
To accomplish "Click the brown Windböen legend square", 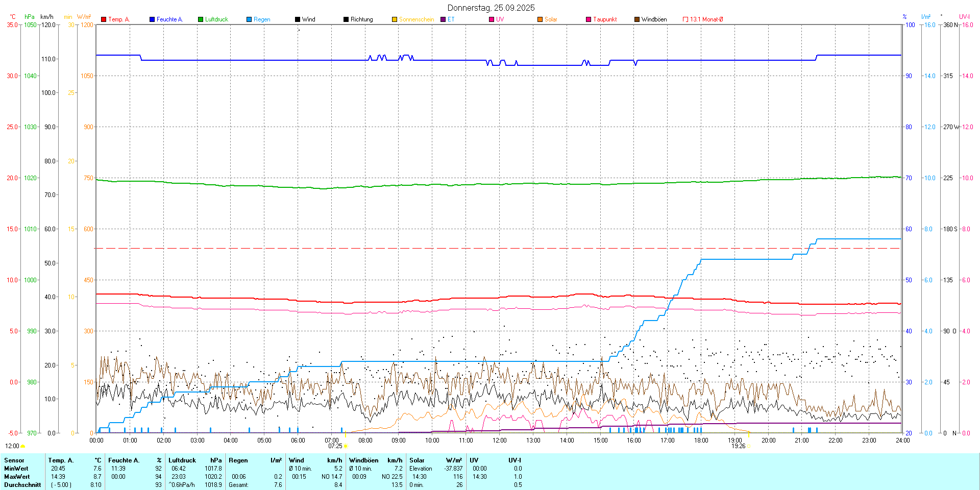I will coord(637,19).
